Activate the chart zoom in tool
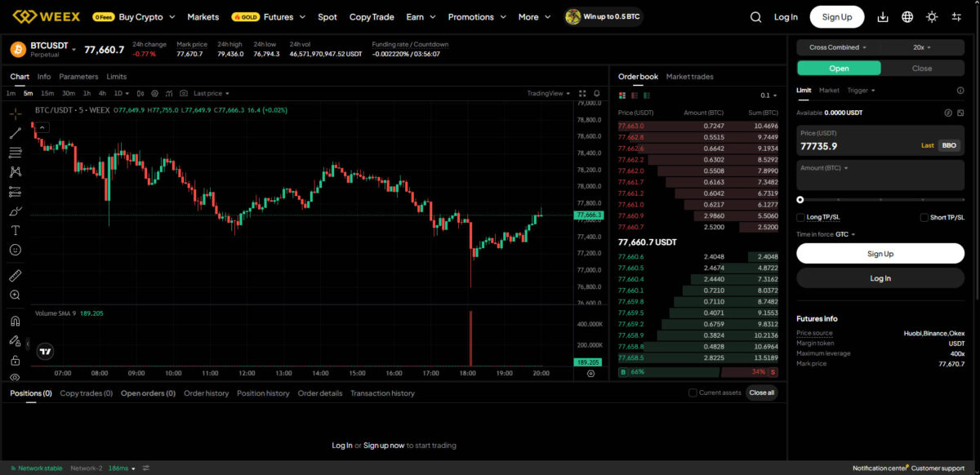The image size is (980, 475). point(15,295)
